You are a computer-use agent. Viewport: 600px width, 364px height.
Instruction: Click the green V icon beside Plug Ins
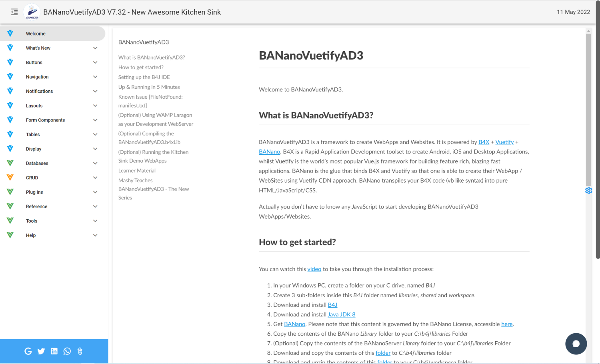pyautogui.click(x=10, y=192)
